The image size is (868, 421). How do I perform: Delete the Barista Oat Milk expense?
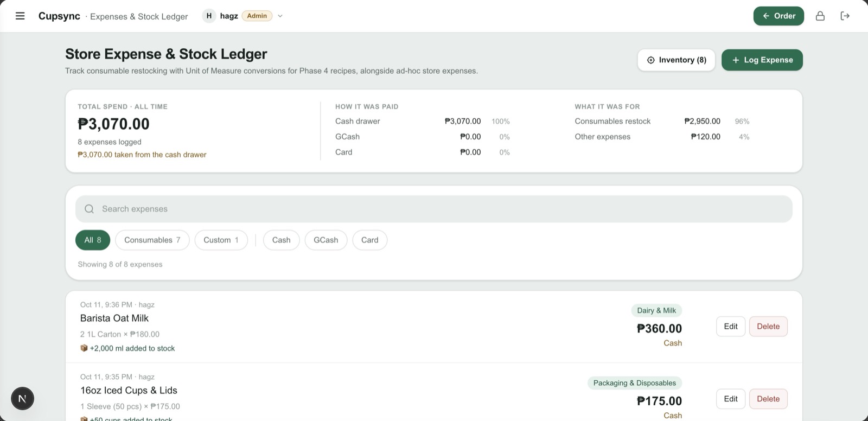[768, 327]
